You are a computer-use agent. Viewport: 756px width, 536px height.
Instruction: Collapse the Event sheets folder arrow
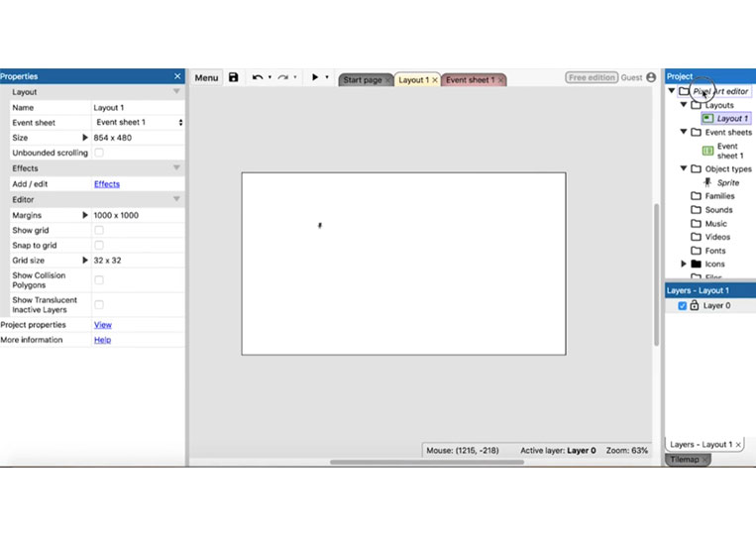click(684, 132)
